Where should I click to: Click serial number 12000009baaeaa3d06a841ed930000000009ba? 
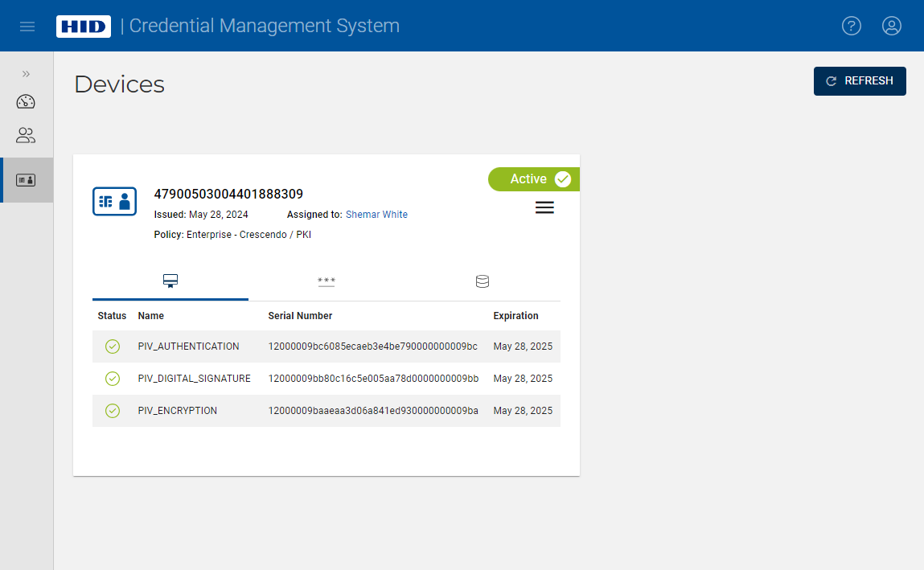[373, 411]
